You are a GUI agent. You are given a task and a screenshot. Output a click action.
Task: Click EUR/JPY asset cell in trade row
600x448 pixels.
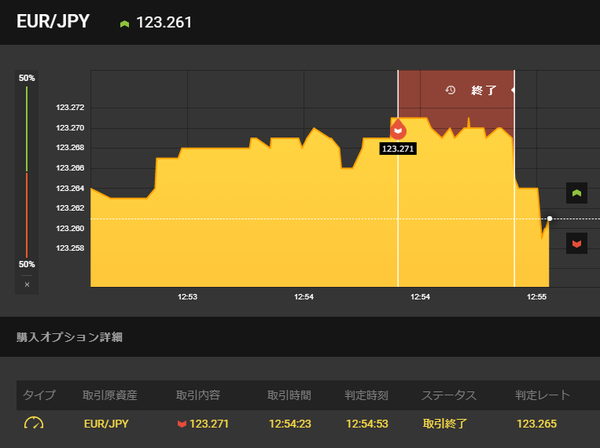[106, 424]
